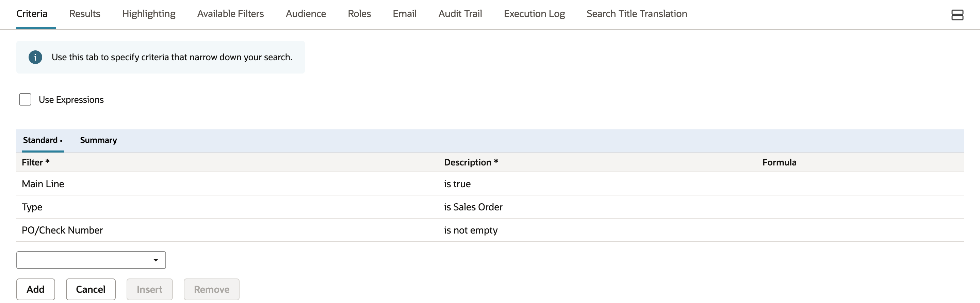The width and height of the screenshot is (980, 303).
Task: Switch to the Email tab
Action: point(405,14)
